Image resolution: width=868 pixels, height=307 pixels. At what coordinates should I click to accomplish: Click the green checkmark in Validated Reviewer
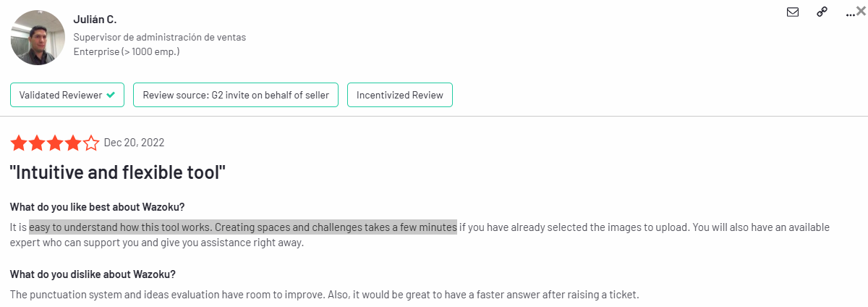pos(111,95)
